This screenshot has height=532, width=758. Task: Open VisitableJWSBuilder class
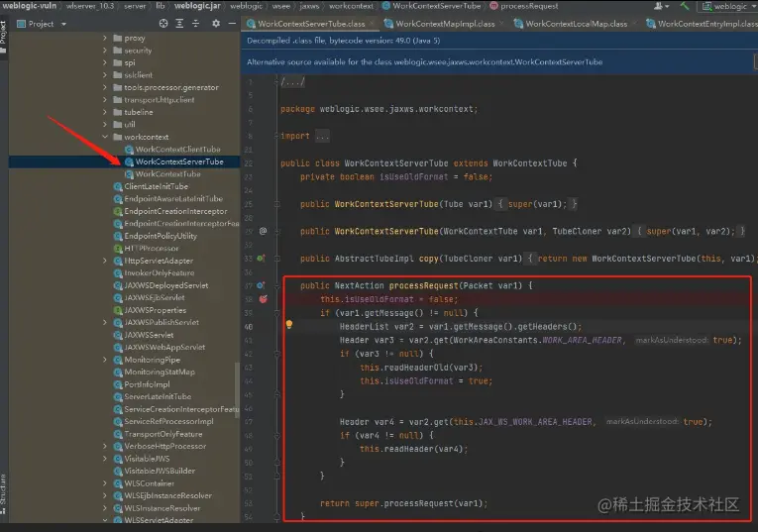(x=160, y=471)
